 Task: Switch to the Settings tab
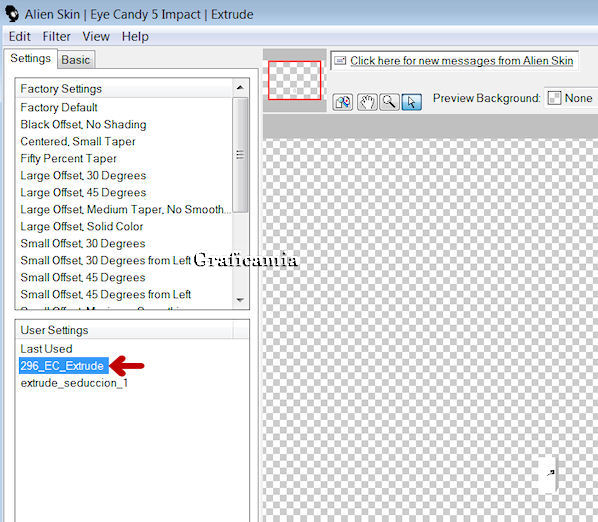[x=31, y=58]
